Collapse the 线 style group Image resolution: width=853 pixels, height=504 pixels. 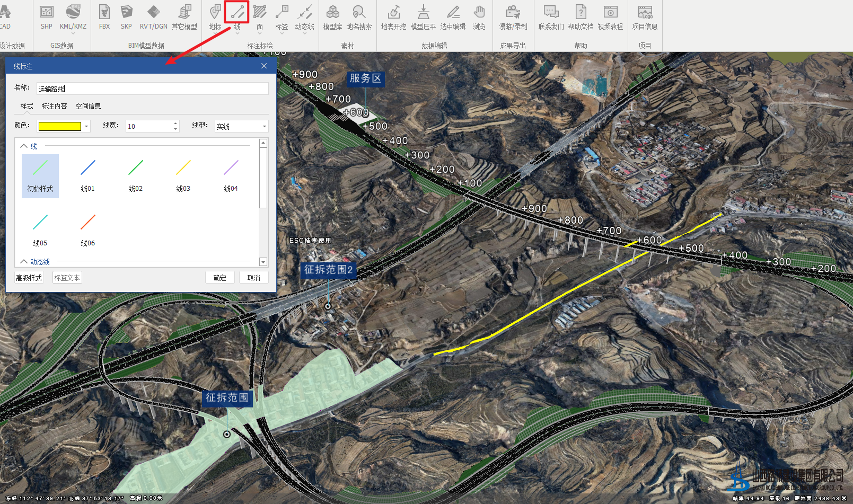click(24, 146)
